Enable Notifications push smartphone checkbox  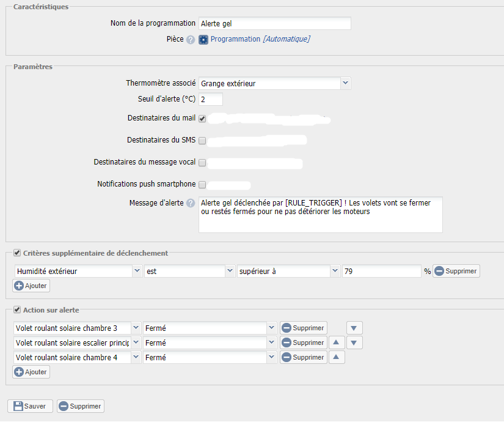click(202, 185)
